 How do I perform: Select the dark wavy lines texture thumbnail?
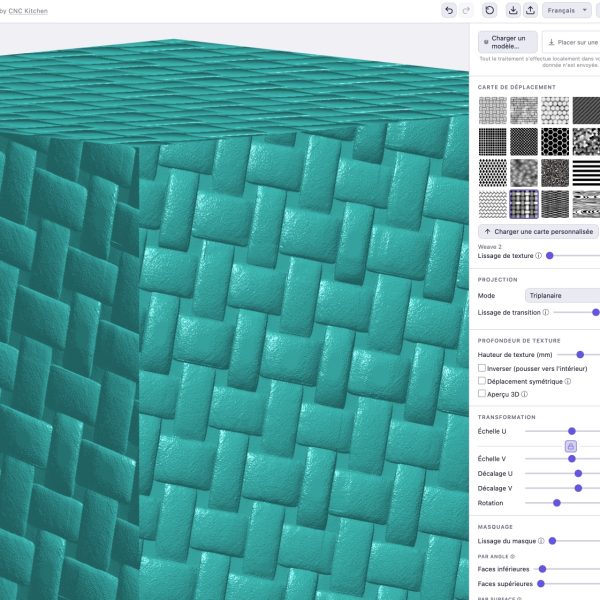[x=555, y=204]
